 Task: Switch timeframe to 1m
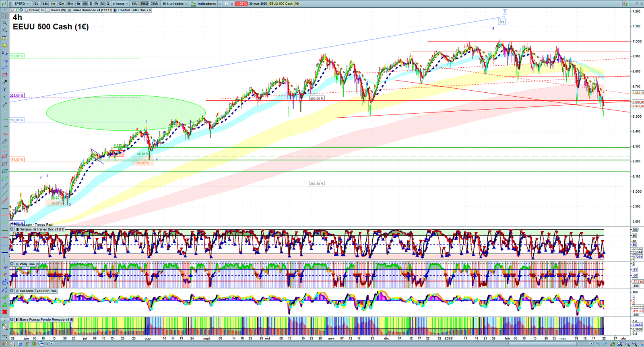coord(53,4)
